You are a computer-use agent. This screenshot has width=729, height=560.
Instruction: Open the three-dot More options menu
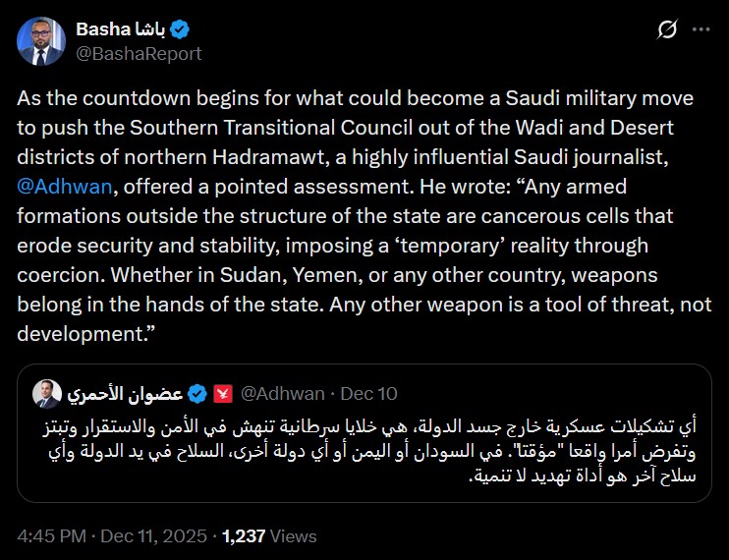click(x=701, y=30)
